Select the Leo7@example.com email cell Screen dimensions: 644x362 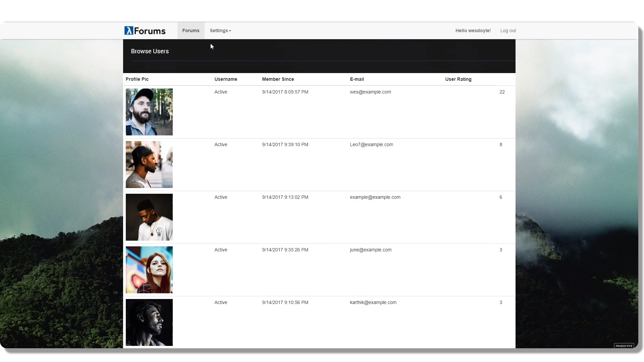click(x=371, y=144)
